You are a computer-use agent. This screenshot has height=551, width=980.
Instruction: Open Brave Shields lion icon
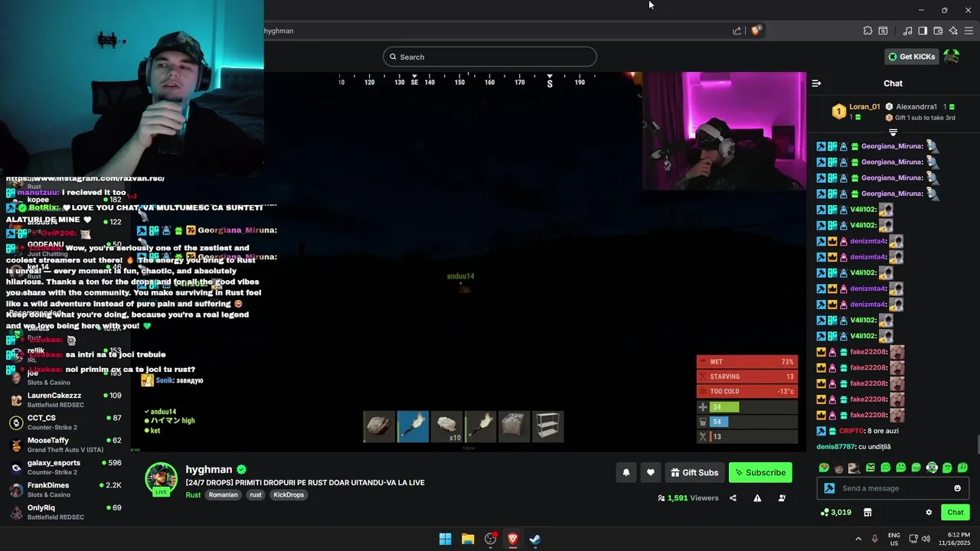tap(756, 31)
